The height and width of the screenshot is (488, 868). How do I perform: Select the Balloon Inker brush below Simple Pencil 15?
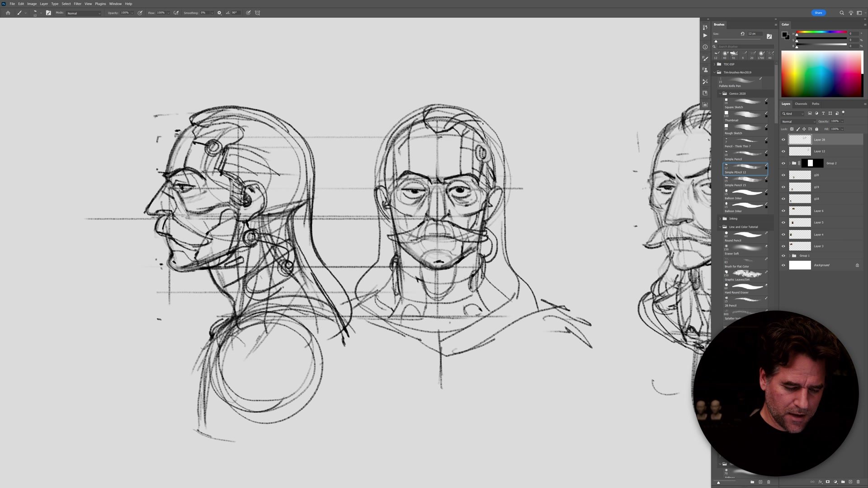click(x=745, y=195)
